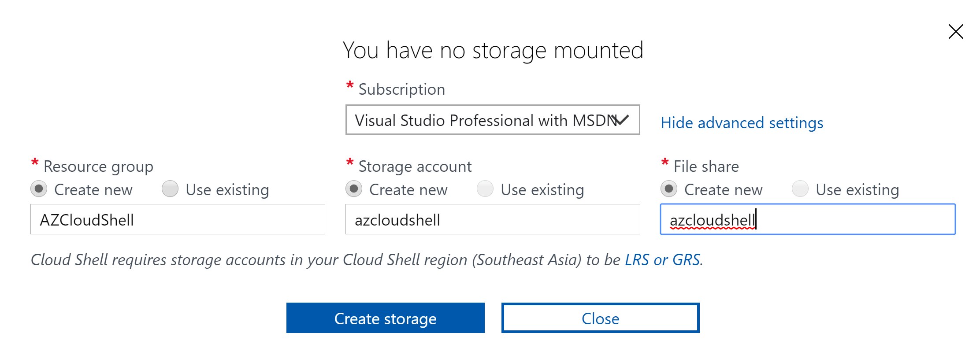Select Create new for File share
Viewport: 980px width, 359px height.
(x=669, y=189)
